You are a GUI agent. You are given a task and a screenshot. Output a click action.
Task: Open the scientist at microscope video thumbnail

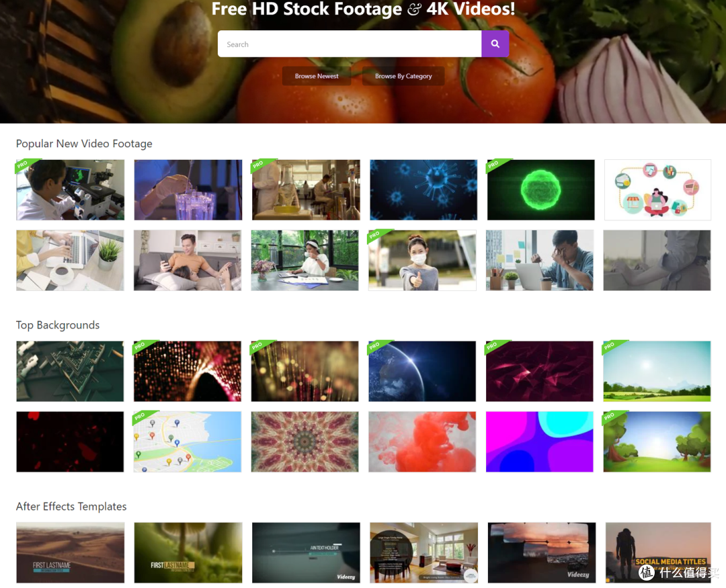point(71,190)
